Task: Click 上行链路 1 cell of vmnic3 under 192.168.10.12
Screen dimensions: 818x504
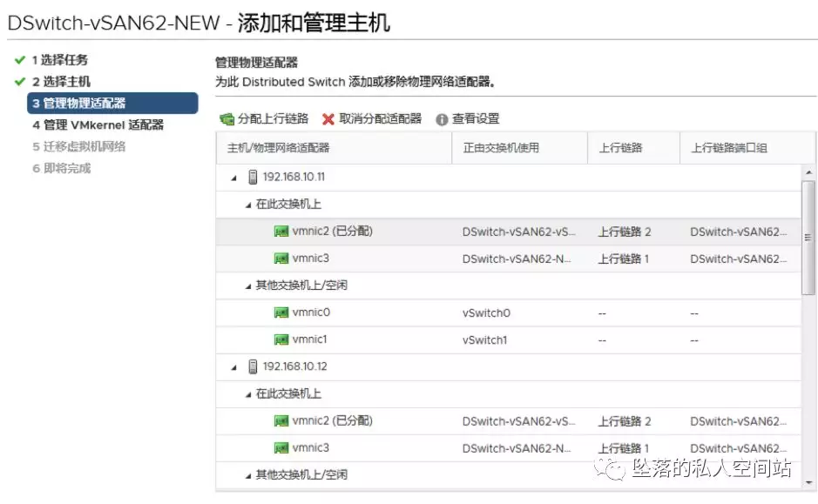Action: pyautogui.click(x=624, y=449)
